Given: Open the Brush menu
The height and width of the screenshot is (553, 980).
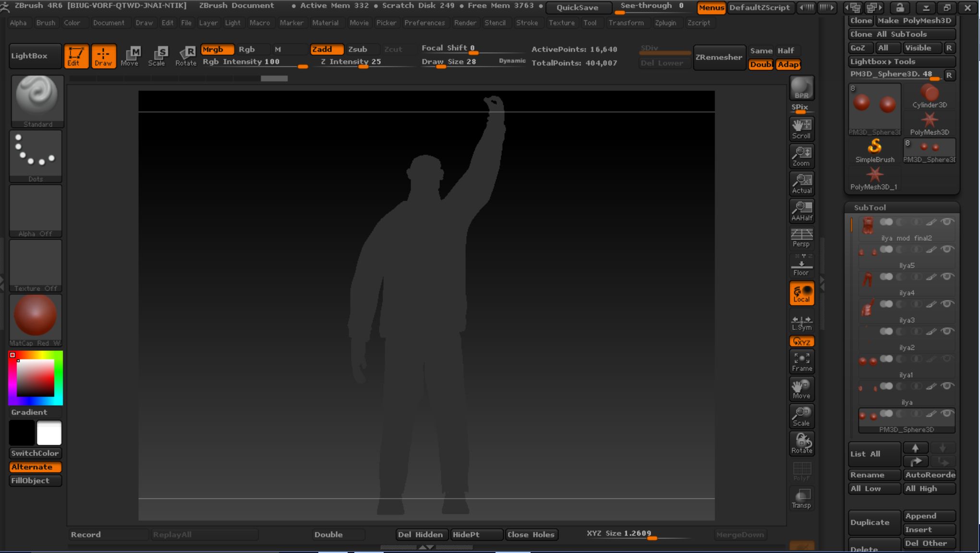Looking at the screenshot, I should click(x=46, y=23).
